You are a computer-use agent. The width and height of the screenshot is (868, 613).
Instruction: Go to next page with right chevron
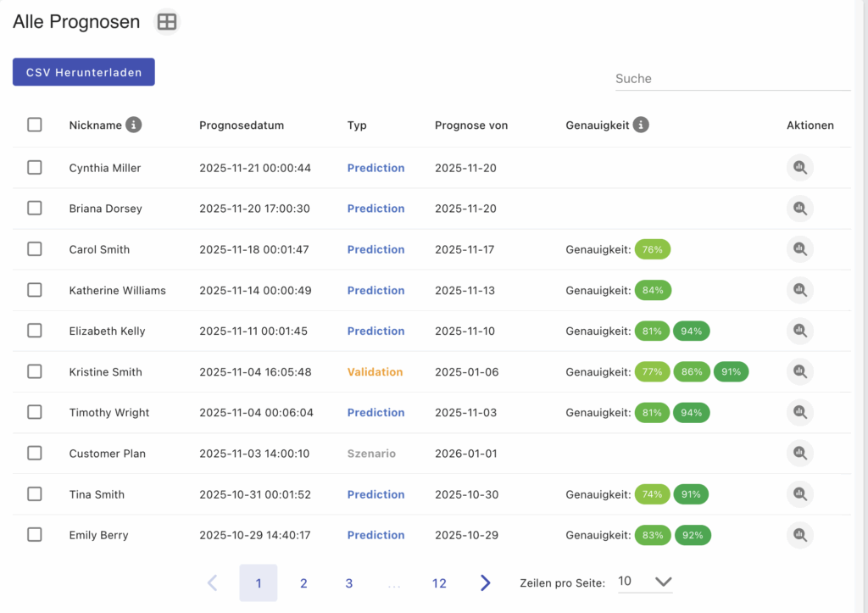(485, 582)
